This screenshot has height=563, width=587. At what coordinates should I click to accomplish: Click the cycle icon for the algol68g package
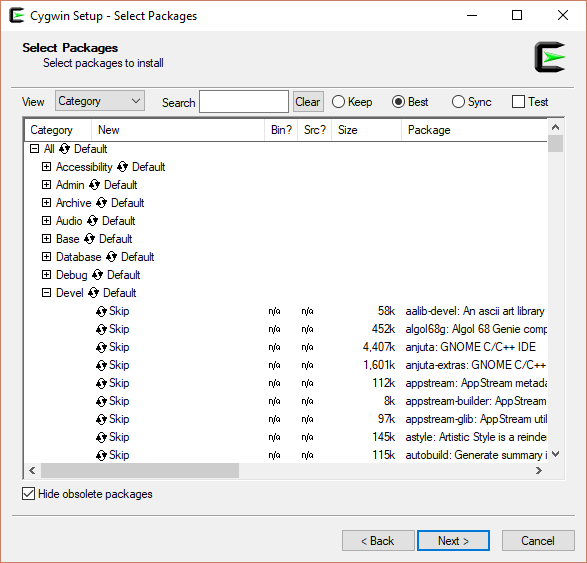[x=101, y=329]
